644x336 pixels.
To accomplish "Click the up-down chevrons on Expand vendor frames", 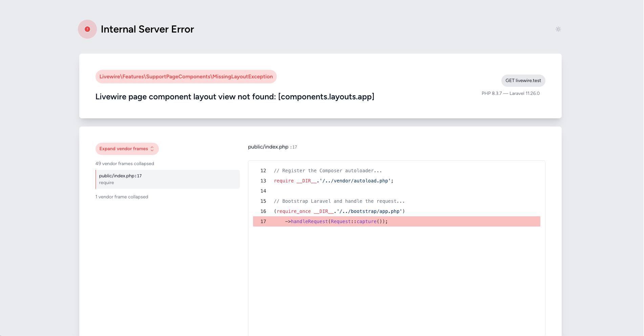I will tap(152, 149).
